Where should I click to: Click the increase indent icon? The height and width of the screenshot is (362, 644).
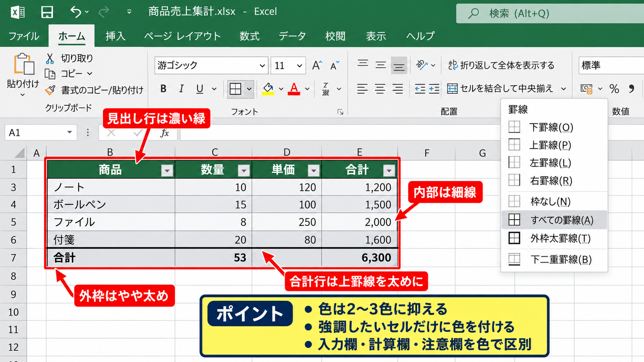tap(434, 89)
